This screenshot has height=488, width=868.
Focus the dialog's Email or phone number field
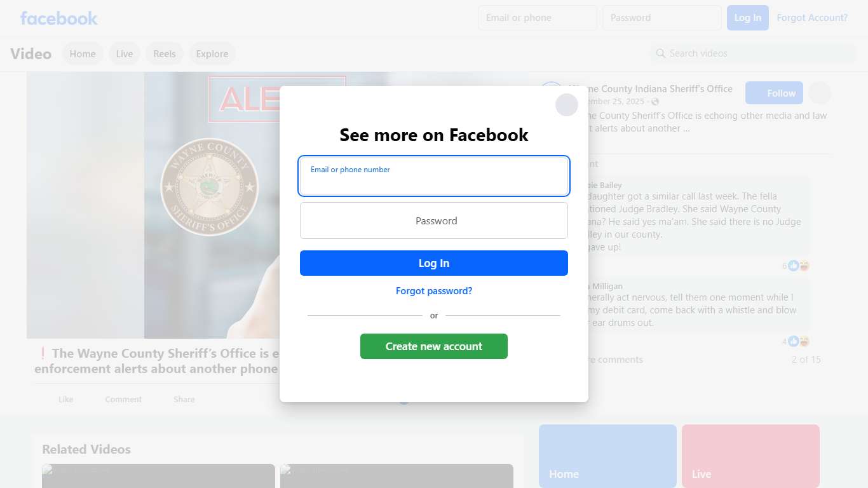click(x=434, y=176)
